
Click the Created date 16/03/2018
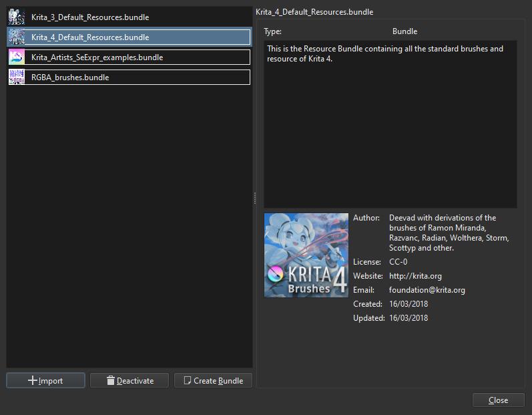tap(409, 304)
